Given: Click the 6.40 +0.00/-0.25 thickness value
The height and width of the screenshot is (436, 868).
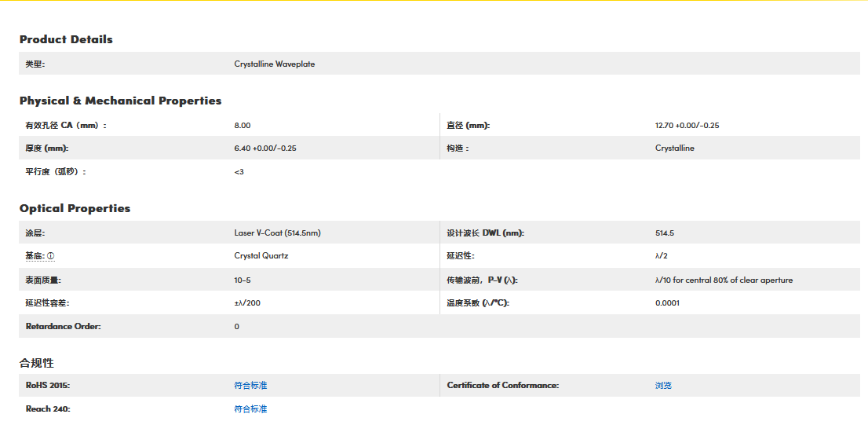Looking at the screenshot, I should point(264,148).
